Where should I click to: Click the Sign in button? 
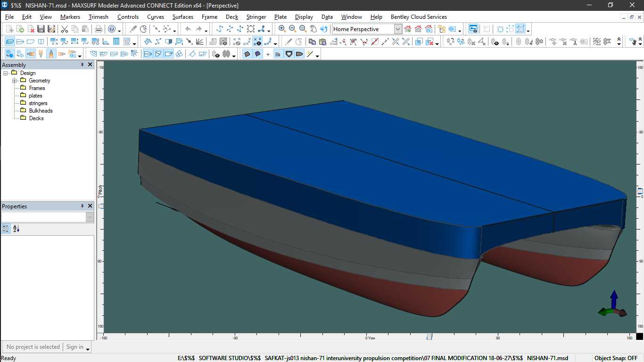(74, 347)
